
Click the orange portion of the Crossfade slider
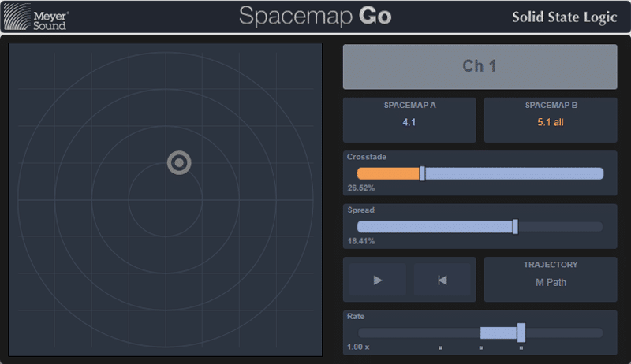coord(387,173)
